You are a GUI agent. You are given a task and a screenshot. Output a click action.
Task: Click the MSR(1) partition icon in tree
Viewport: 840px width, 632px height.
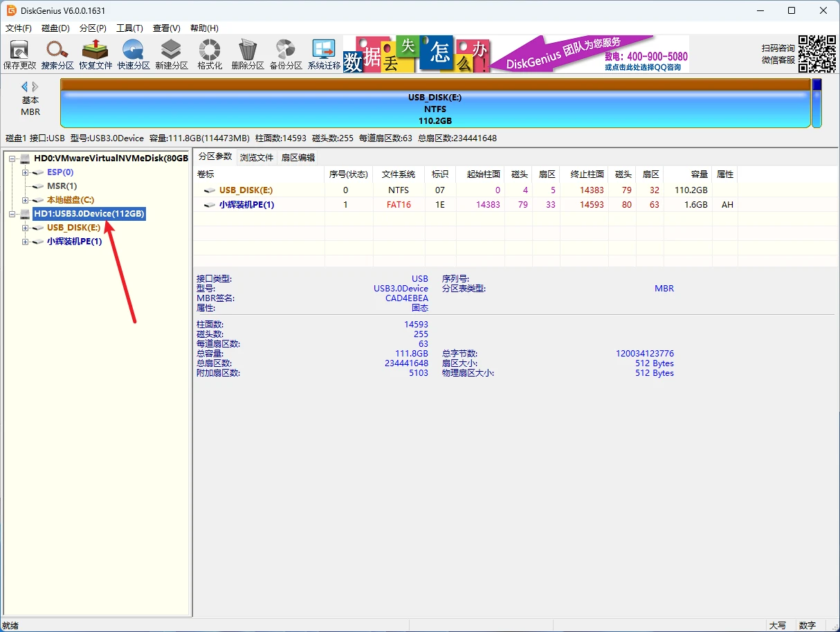pyautogui.click(x=38, y=186)
